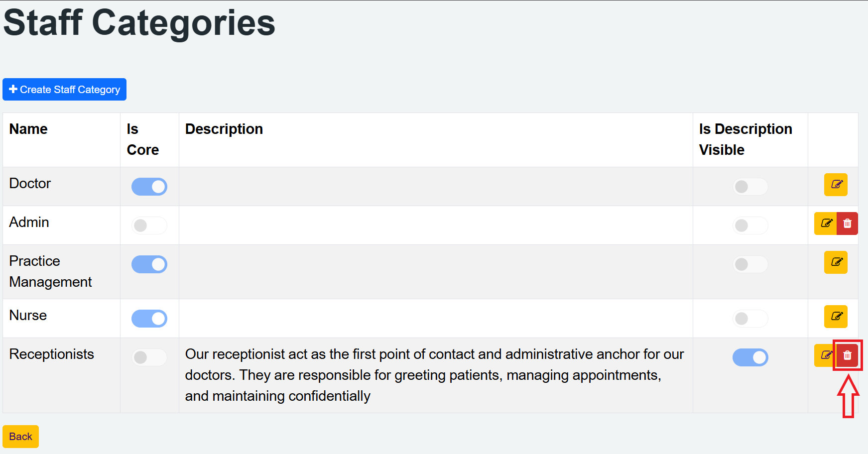Edit the Admin staff category
Image resolution: width=868 pixels, height=454 pixels.
tap(826, 224)
